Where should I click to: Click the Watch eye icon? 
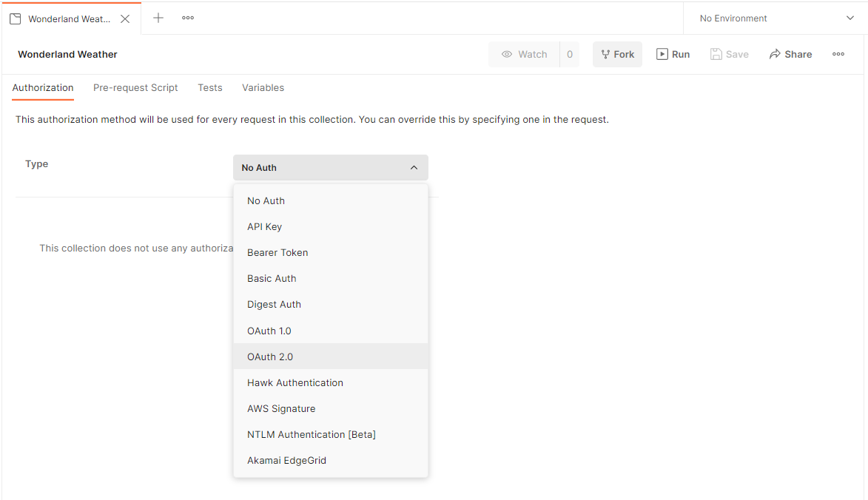(x=506, y=54)
